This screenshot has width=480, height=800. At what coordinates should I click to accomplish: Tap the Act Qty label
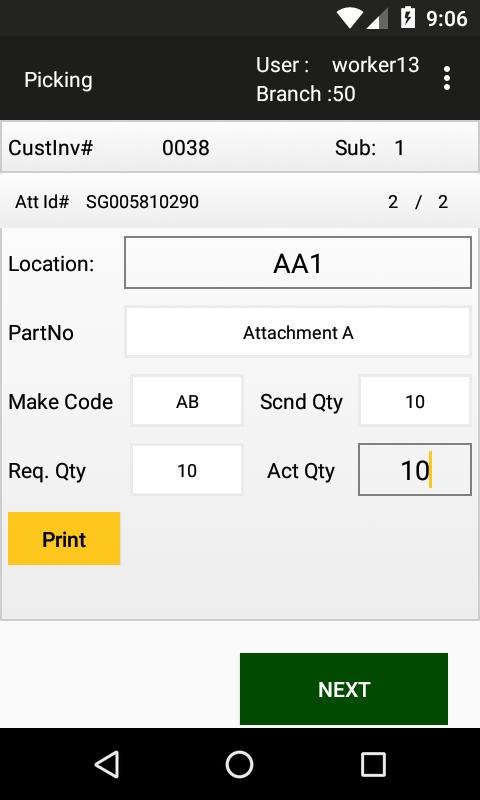[x=301, y=471]
